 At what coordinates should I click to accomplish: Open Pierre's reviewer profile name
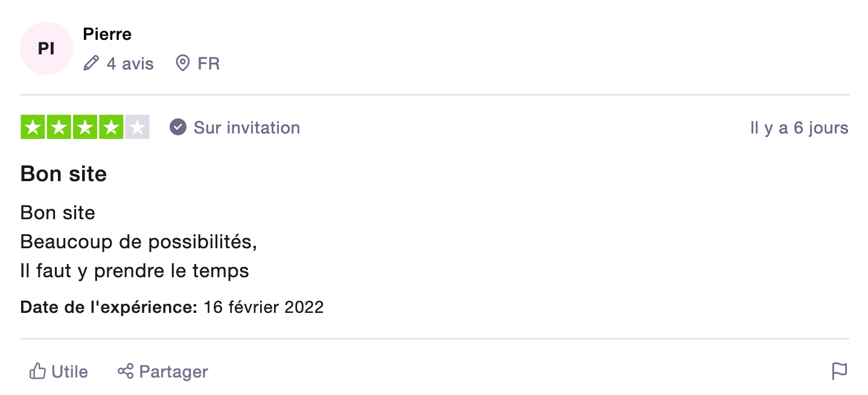tap(107, 34)
